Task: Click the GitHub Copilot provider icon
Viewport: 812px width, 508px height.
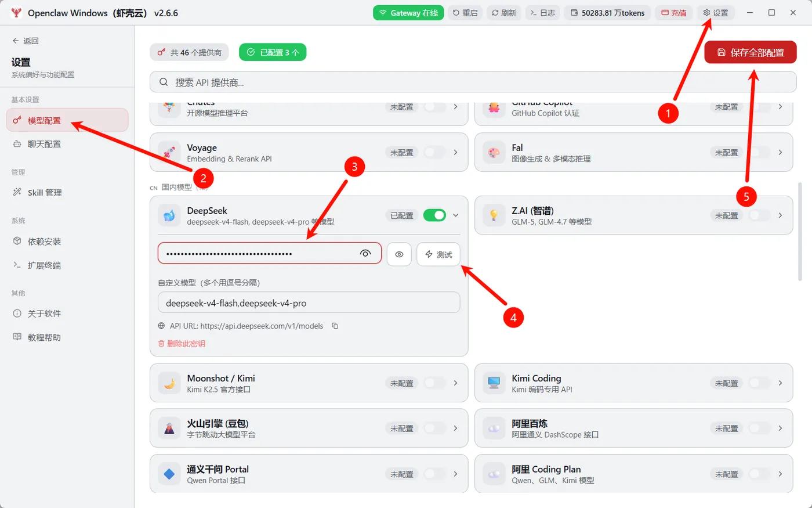Action: 494,108
